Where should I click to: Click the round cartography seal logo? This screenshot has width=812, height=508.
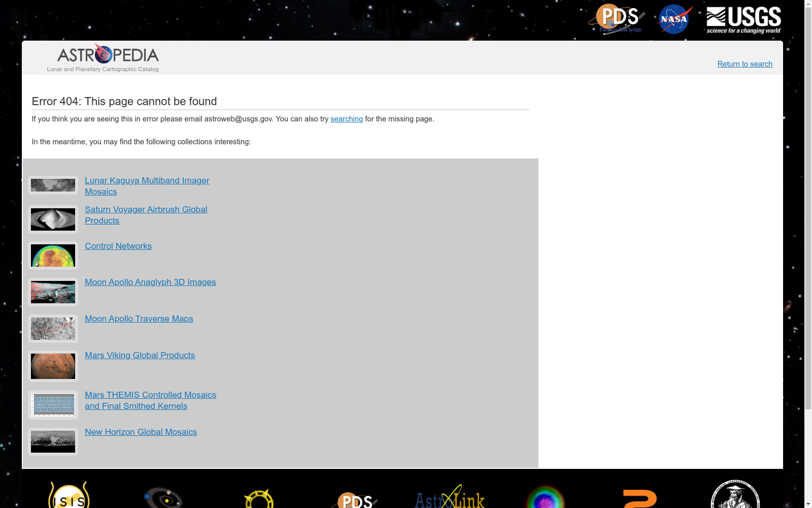[735, 494]
